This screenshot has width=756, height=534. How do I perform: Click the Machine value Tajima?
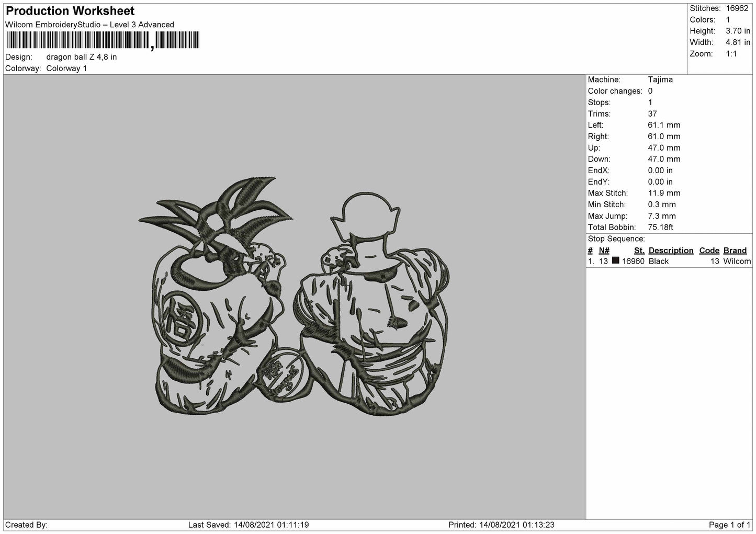660,79
